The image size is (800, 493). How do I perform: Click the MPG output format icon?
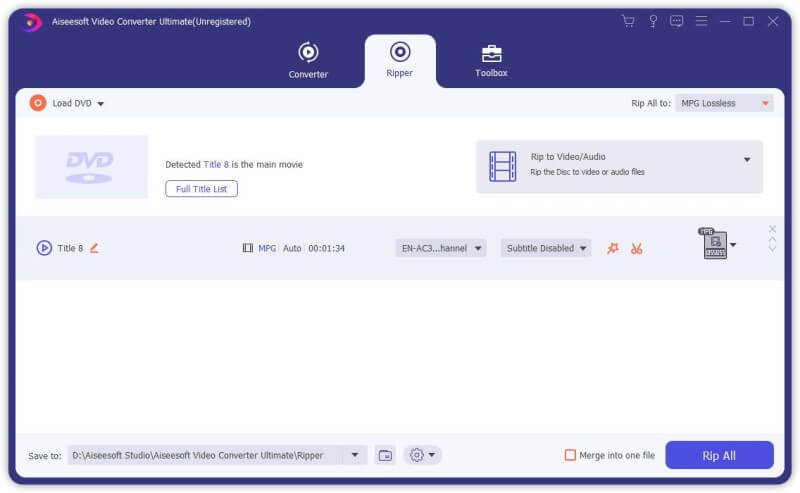(x=713, y=244)
